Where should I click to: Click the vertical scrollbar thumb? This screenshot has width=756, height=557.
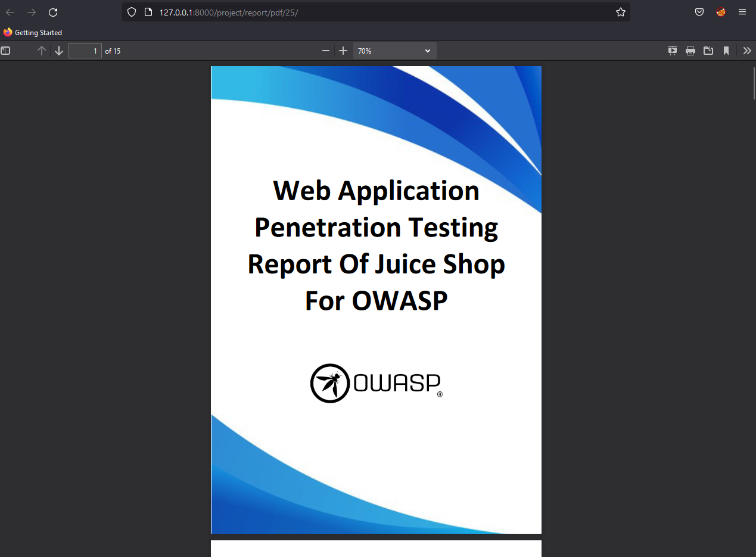tap(754, 83)
